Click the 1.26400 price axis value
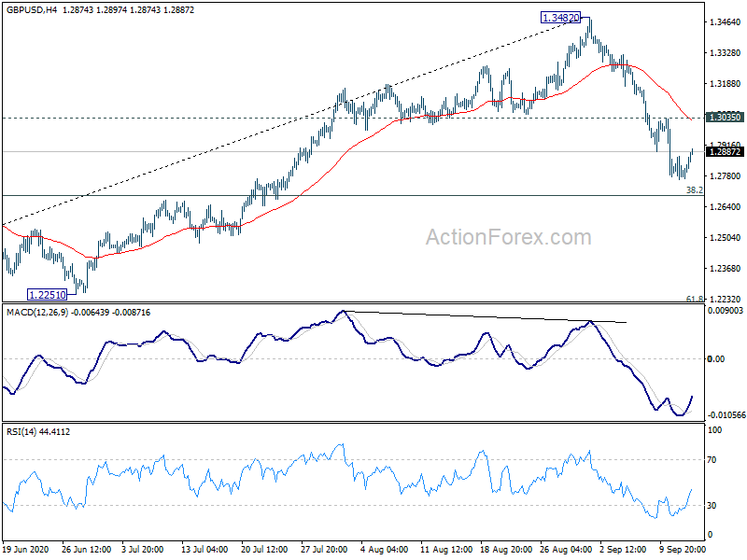This screenshot has height=560, width=747. click(726, 206)
